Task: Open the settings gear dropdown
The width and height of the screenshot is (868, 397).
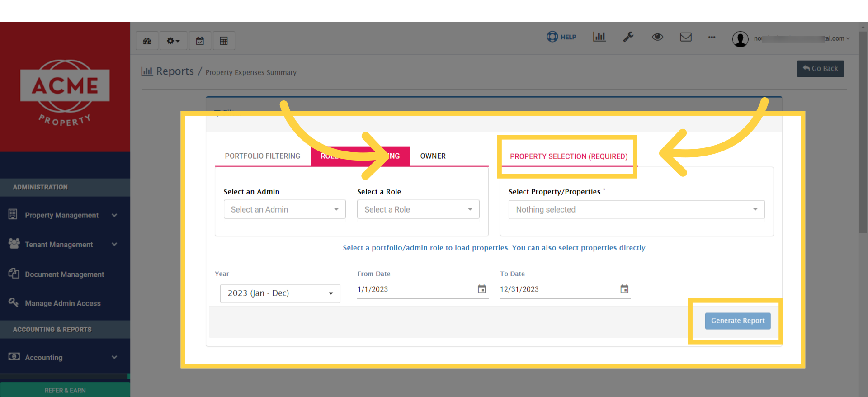Action: (x=173, y=41)
